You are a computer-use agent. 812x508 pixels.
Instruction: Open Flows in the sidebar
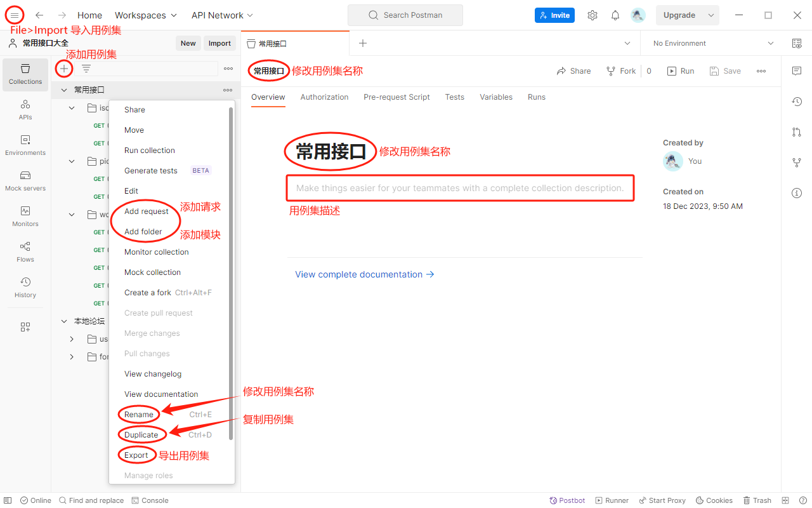25,252
